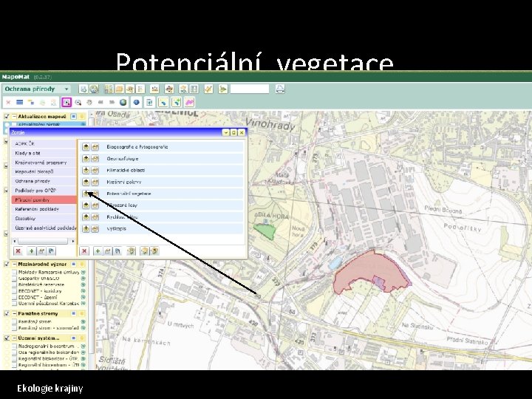Click the blue horizontal-lines layers icon
This screenshot has height=399, width=532.
tap(20, 102)
